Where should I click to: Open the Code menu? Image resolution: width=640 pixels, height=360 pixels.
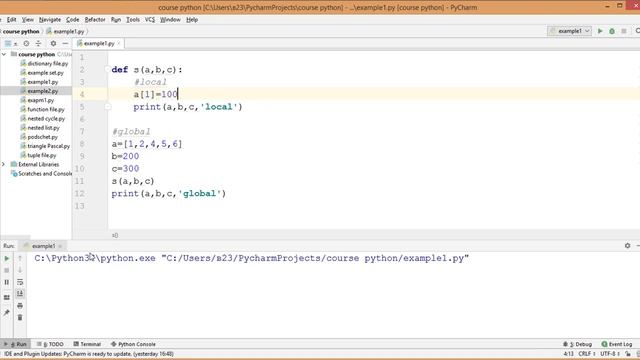tap(72, 20)
